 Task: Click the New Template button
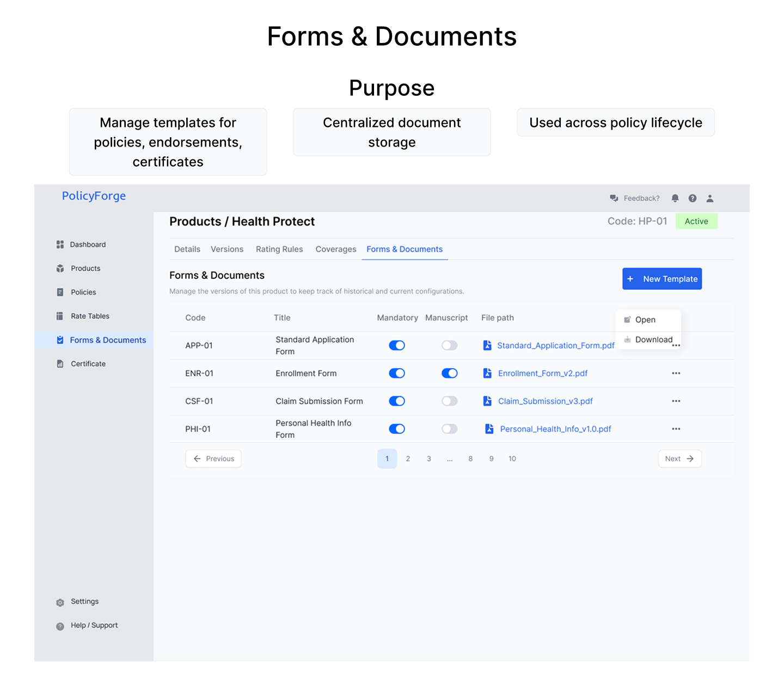pyautogui.click(x=662, y=279)
